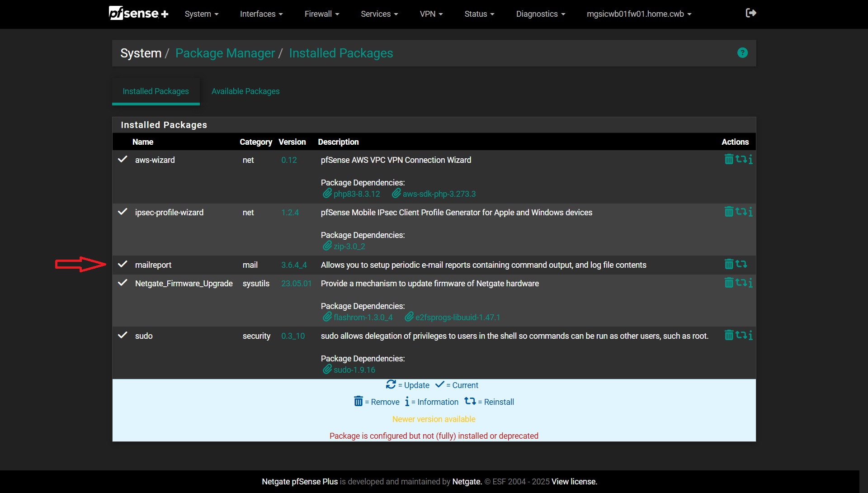Remove Netgate_Firmware_Upgrade package
This screenshot has height=493, width=868.
click(729, 283)
